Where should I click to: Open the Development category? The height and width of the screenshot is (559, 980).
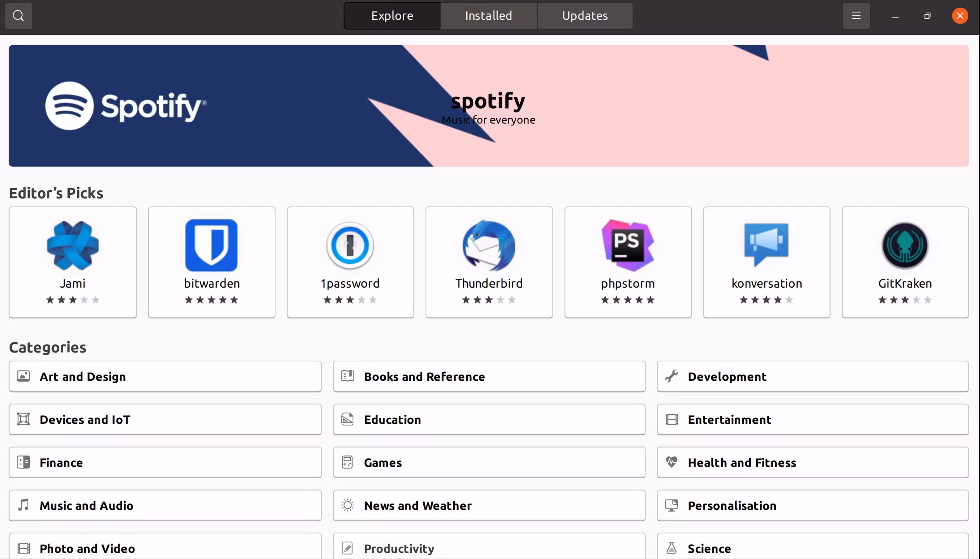coord(813,377)
